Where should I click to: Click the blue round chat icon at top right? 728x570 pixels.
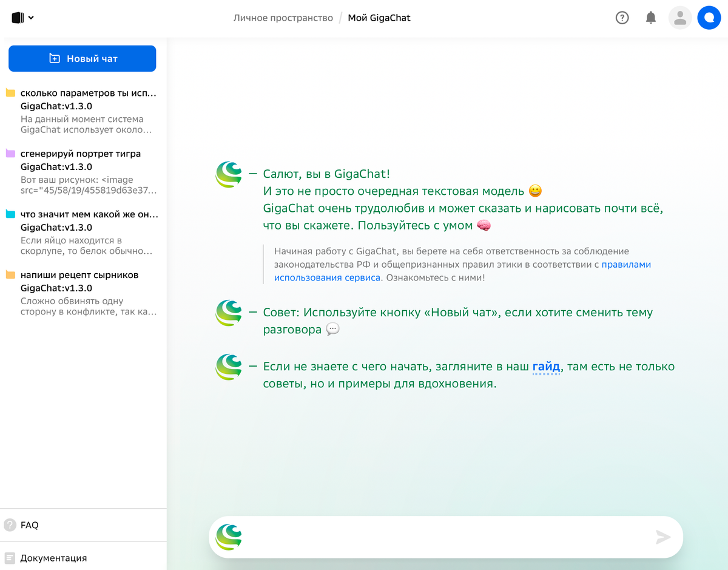coord(709,18)
